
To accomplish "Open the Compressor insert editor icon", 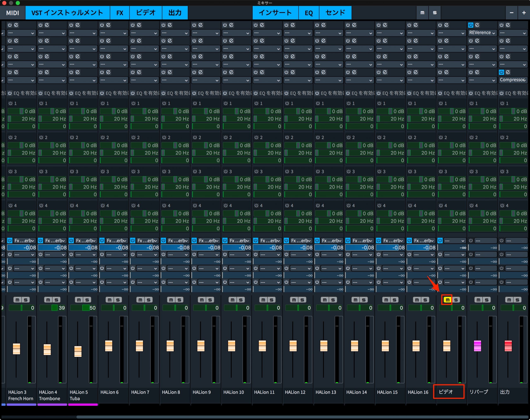I will [508, 72].
